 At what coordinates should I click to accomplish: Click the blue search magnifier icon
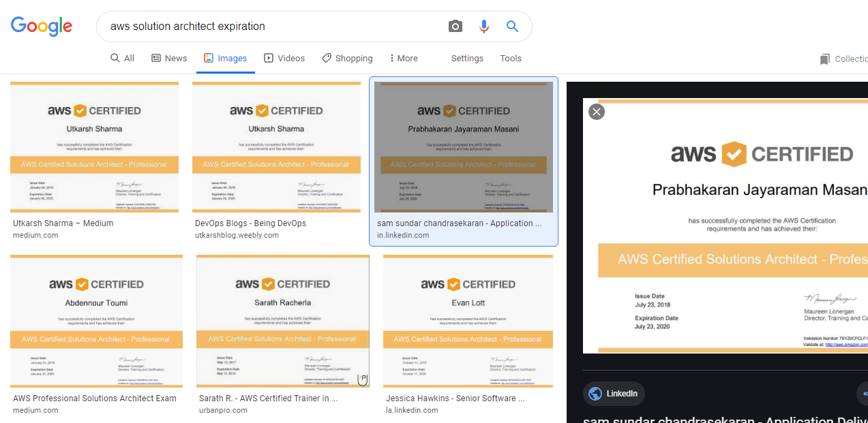coord(512,26)
